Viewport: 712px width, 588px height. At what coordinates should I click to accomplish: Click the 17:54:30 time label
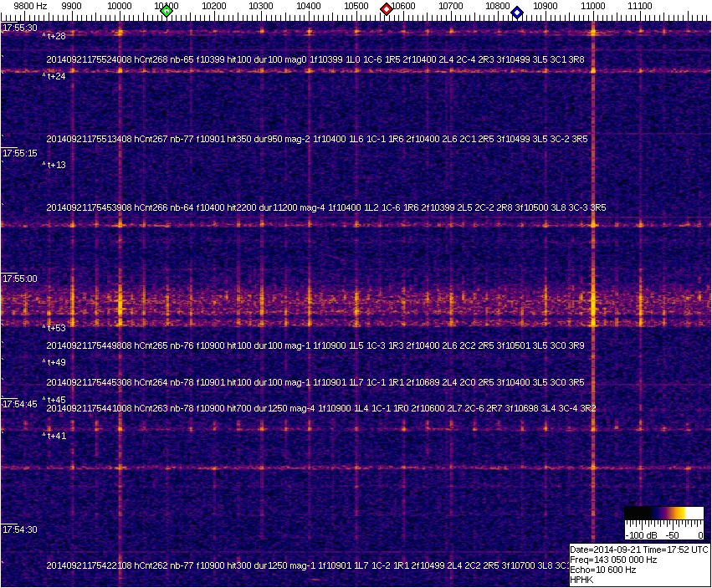coord(20,529)
